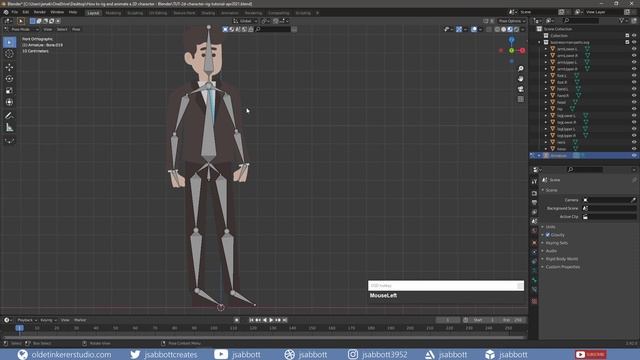Select the Scale tool
This screenshot has width=640, height=360.
pyautogui.click(x=9, y=91)
